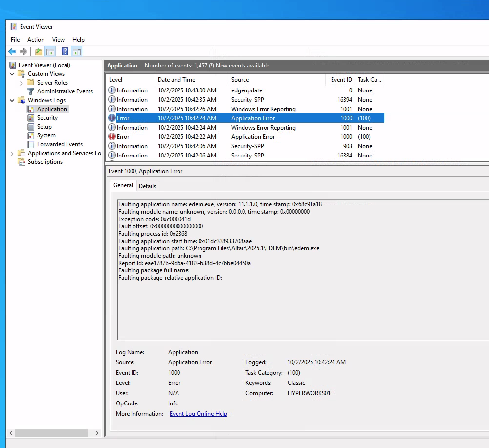Click the Forward arrow toolbar icon
The width and height of the screenshot is (489, 448).
point(23,51)
